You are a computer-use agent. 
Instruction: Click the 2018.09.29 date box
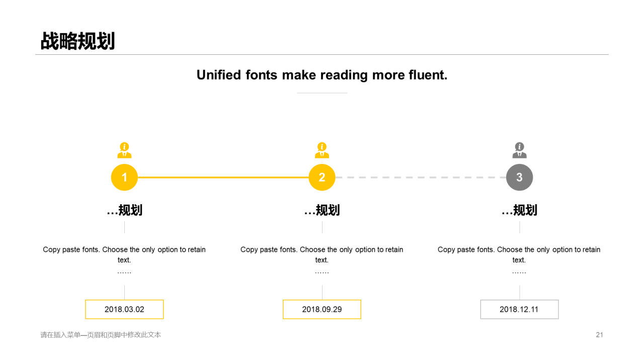pos(322,309)
